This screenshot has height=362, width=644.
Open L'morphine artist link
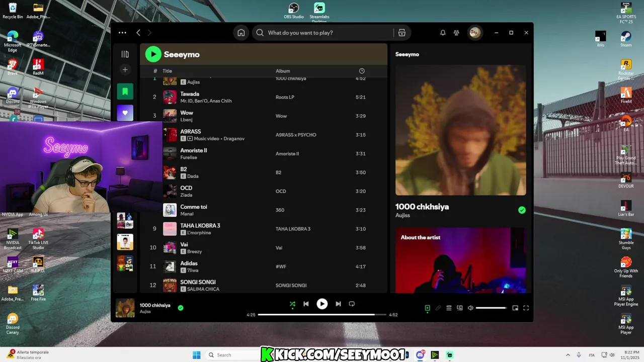tap(200, 233)
